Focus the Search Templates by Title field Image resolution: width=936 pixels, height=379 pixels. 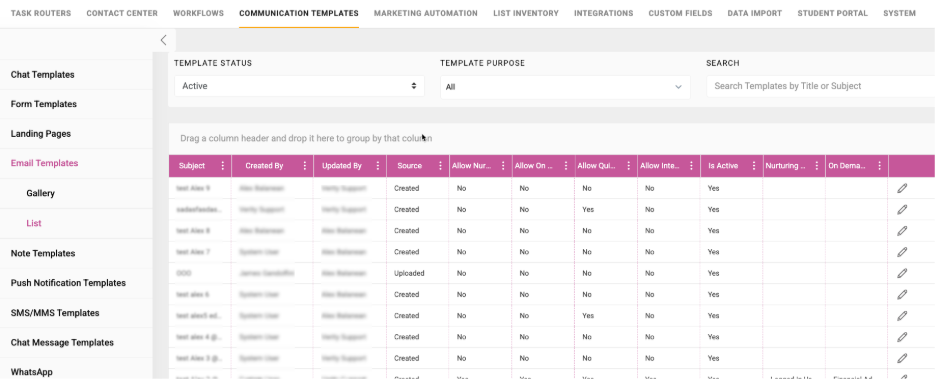(x=821, y=86)
